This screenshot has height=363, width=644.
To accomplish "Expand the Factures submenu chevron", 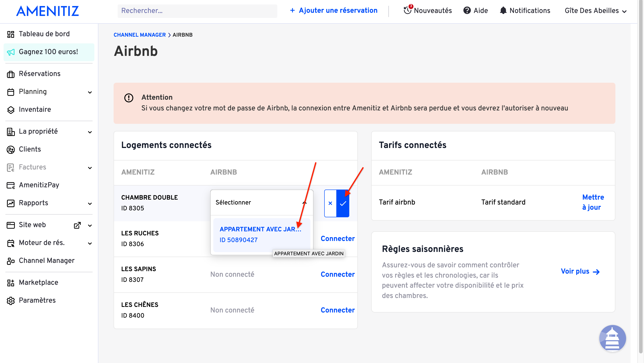I will [90, 168].
